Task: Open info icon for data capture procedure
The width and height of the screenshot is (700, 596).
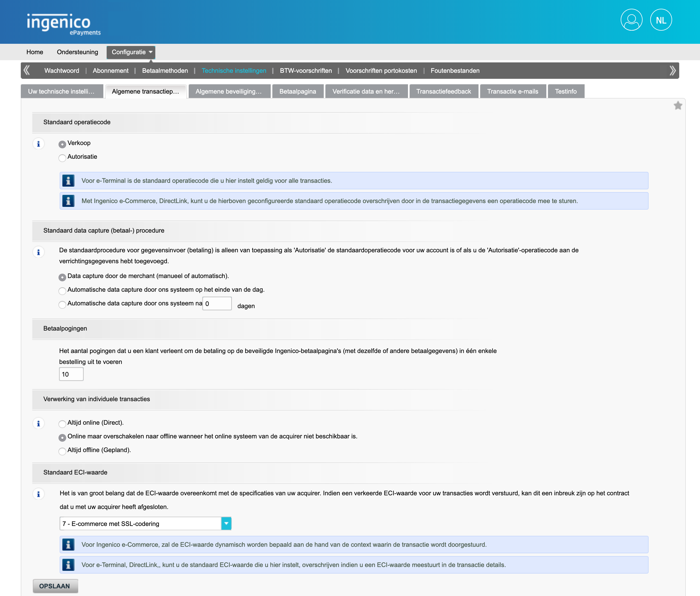Action: (39, 252)
